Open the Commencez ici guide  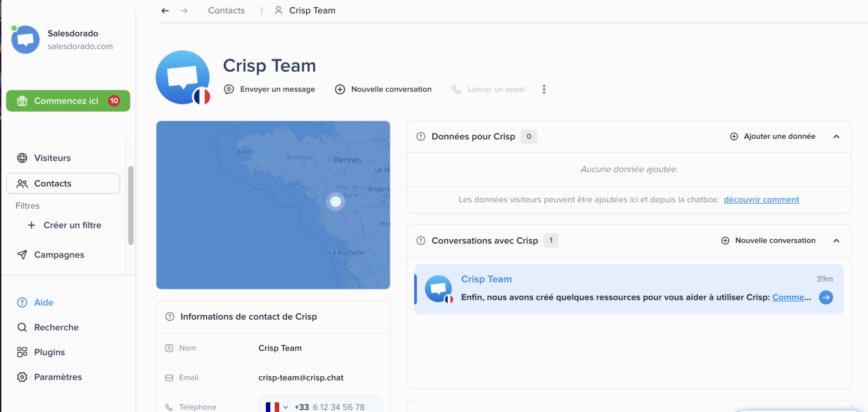[68, 101]
